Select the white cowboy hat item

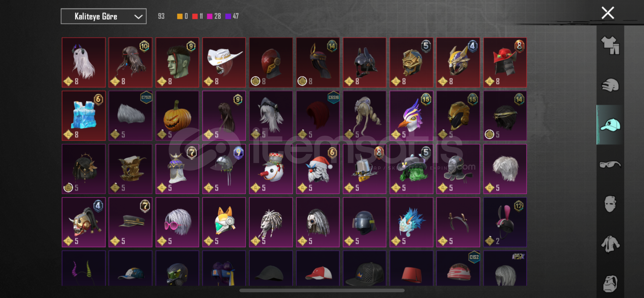tap(224, 63)
